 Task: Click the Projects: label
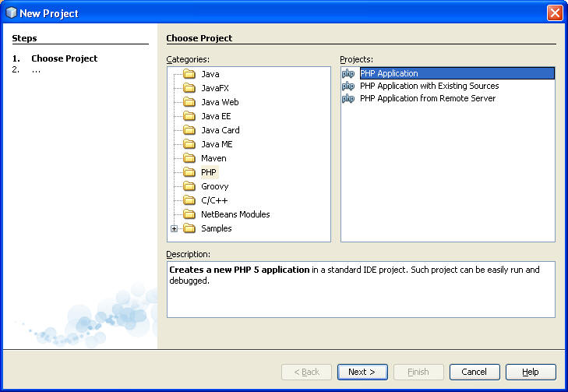coord(356,59)
